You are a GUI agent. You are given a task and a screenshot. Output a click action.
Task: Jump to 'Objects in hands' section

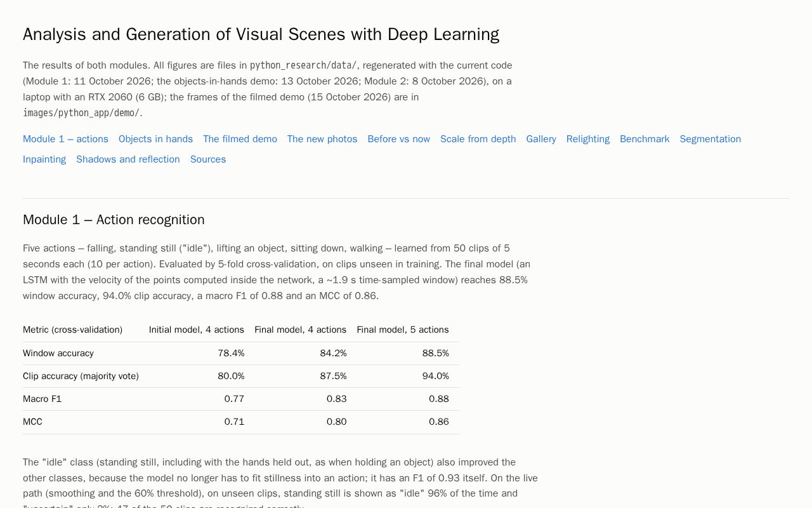point(155,139)
